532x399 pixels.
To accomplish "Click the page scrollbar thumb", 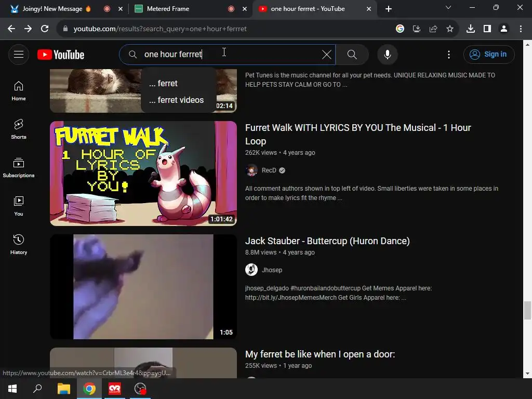I will (x=527, y=310).
